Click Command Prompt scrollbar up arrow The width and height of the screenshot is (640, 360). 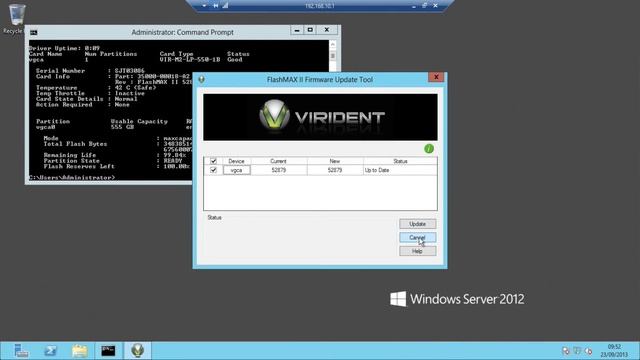(333, 44)
